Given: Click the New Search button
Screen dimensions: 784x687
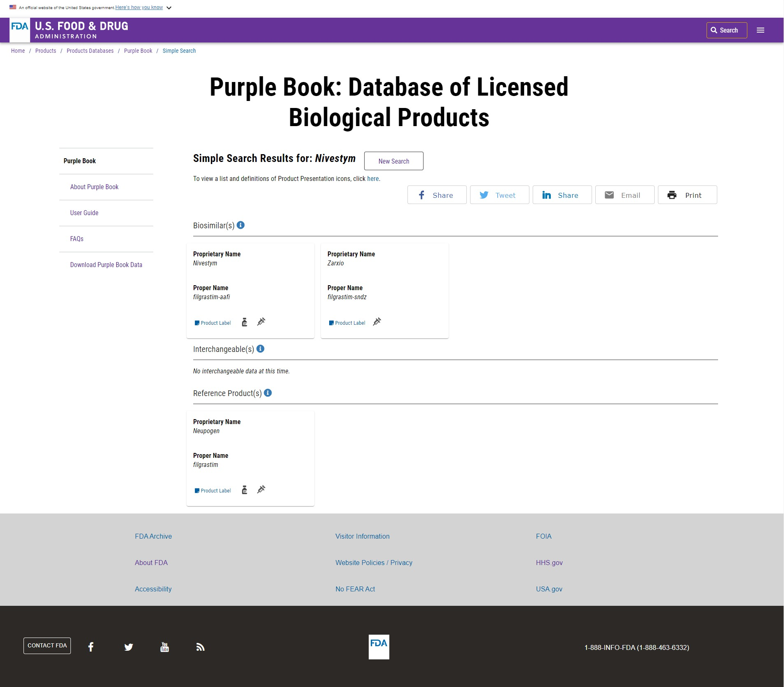Looking at the screenshot, I should [393, 161].
